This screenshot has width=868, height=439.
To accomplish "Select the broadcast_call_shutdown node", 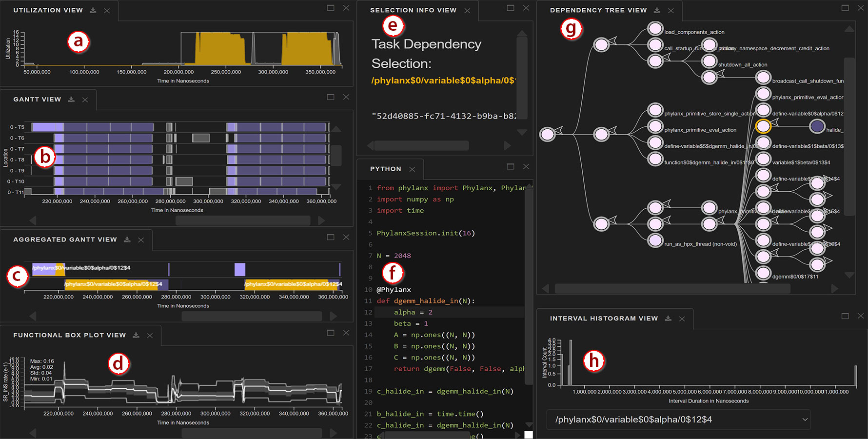I will click(x=763, y=77).
